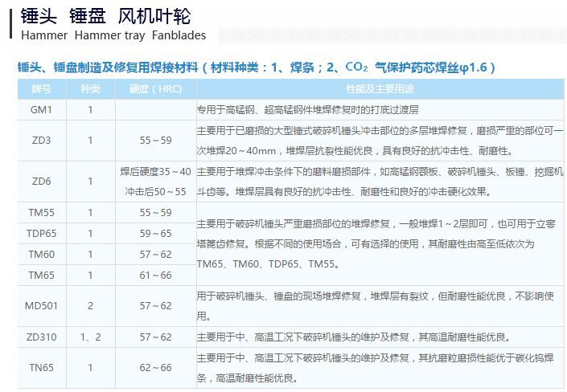
Task: Click the 性能及主要用途 column header
Action: [380, 88]
